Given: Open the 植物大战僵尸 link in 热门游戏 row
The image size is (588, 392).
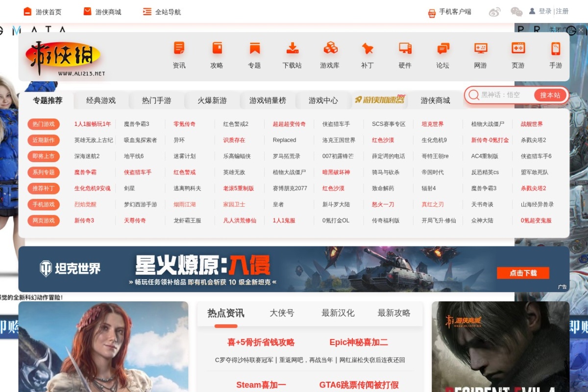Looking at the screenshot, I should [488, 124].
